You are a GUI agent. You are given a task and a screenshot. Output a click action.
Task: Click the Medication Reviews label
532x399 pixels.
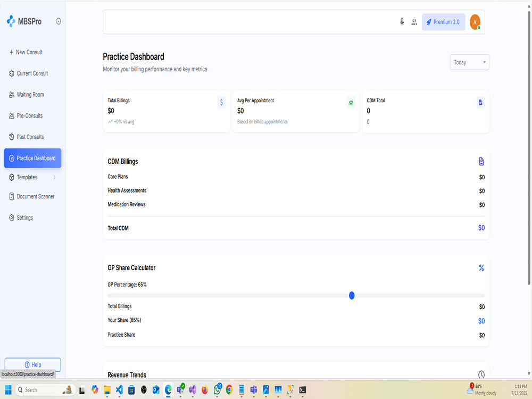coord(127,205)
